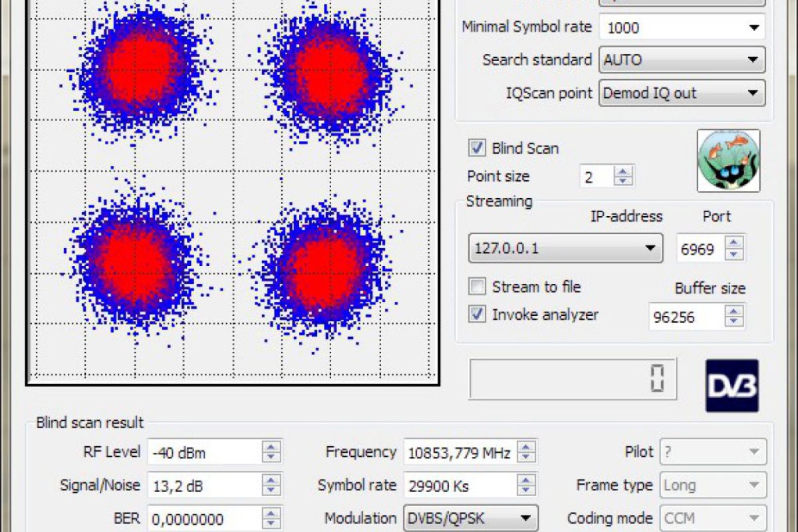798x532 pixels.
Task: Decrease the Symbol rate value
Action: coord(526,491)
